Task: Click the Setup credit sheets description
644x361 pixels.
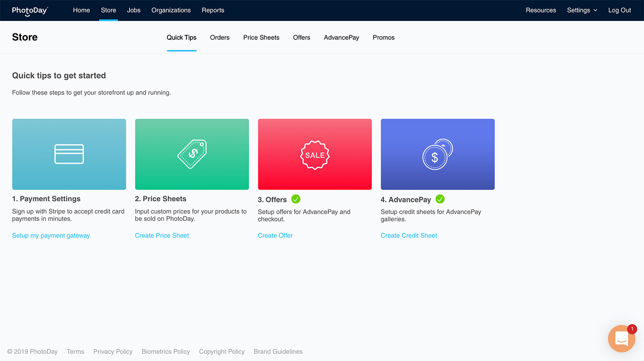Action: [x=431, y=215]
